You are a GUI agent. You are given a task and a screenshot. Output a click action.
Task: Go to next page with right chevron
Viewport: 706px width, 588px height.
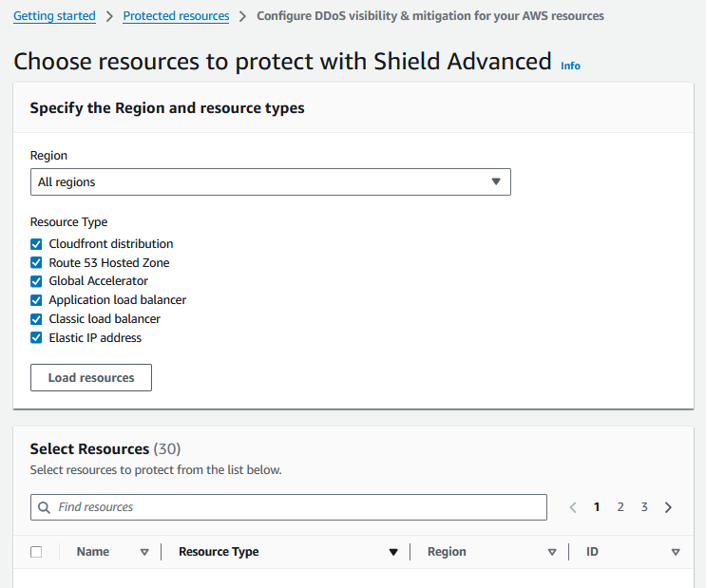pyautogui.click(x=668, y=507)
